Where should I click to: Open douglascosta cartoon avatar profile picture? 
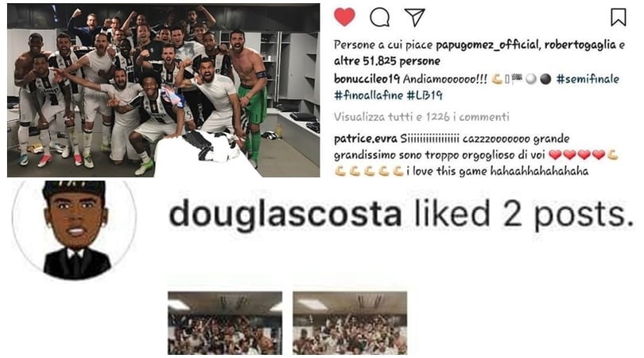click(75, 230)
